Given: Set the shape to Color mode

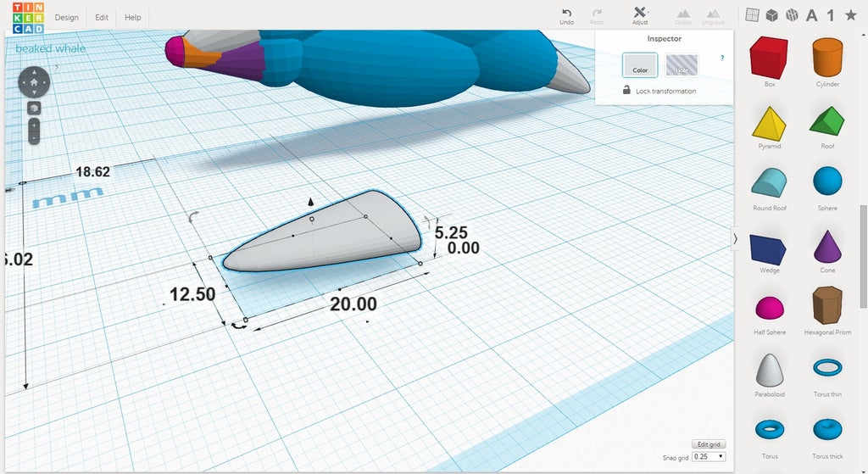Looking at the screenshot, I should [640, 64].
